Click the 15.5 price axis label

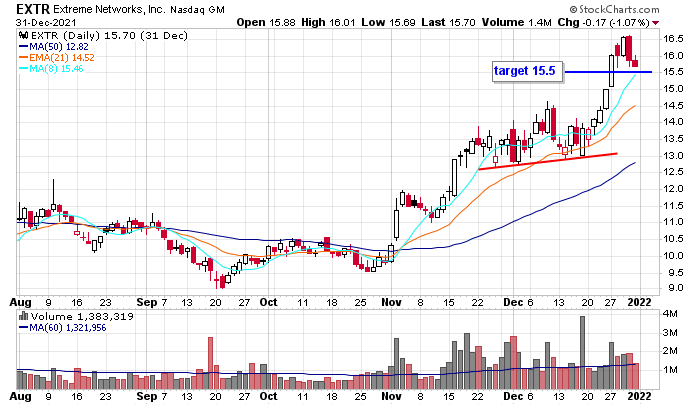point(673,72)
